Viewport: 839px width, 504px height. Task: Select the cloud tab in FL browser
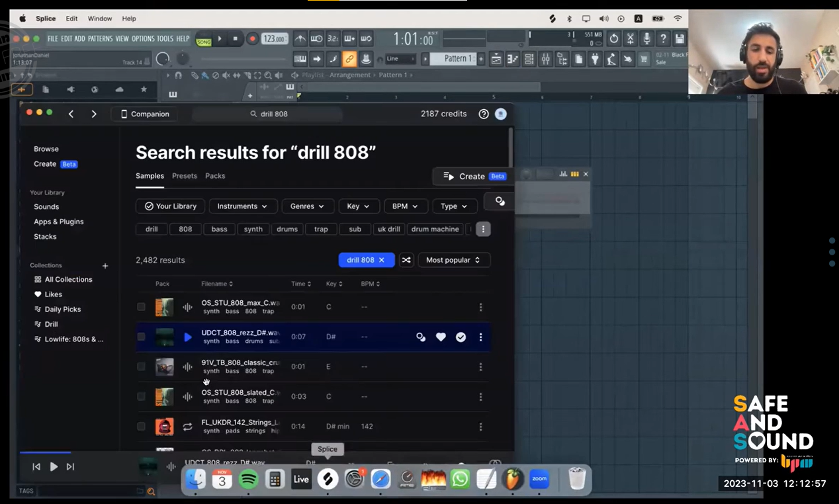pos(119,89)
